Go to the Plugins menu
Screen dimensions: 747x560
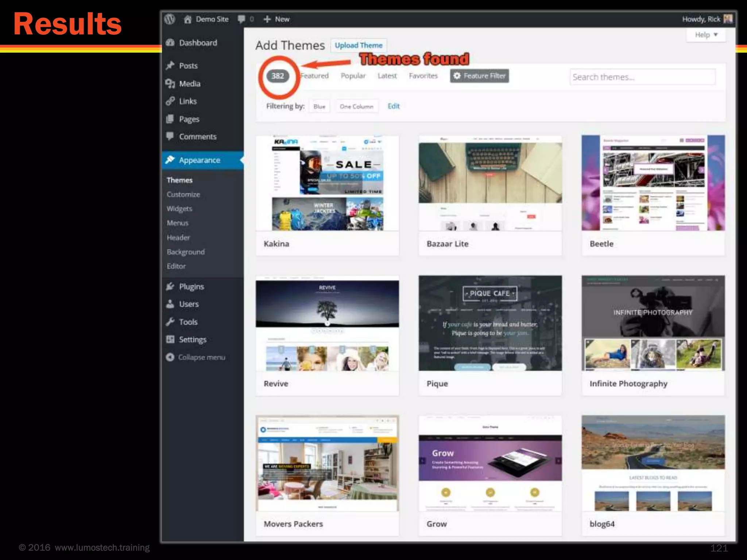191,287
